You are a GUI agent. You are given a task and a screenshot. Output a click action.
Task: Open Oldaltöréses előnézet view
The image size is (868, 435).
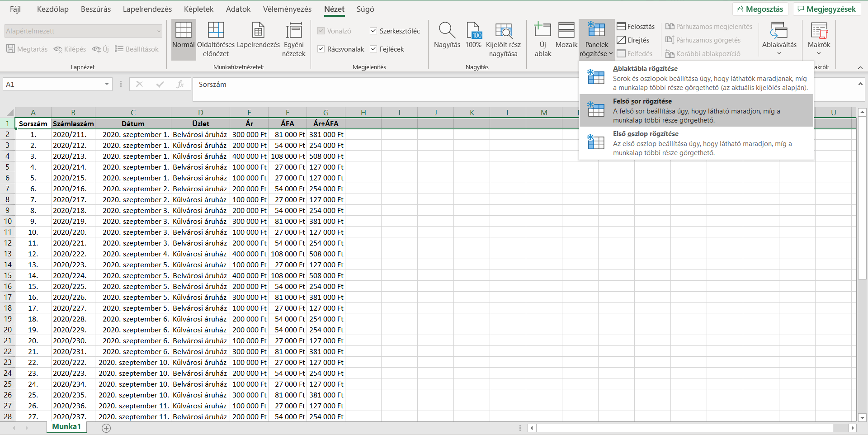[x=216, y=40]
